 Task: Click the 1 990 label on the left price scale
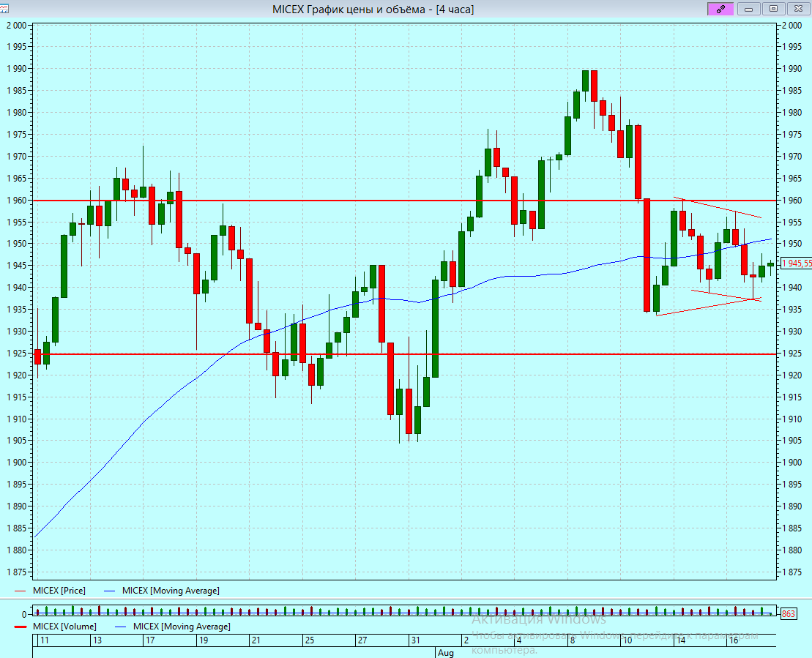[17, 69]
